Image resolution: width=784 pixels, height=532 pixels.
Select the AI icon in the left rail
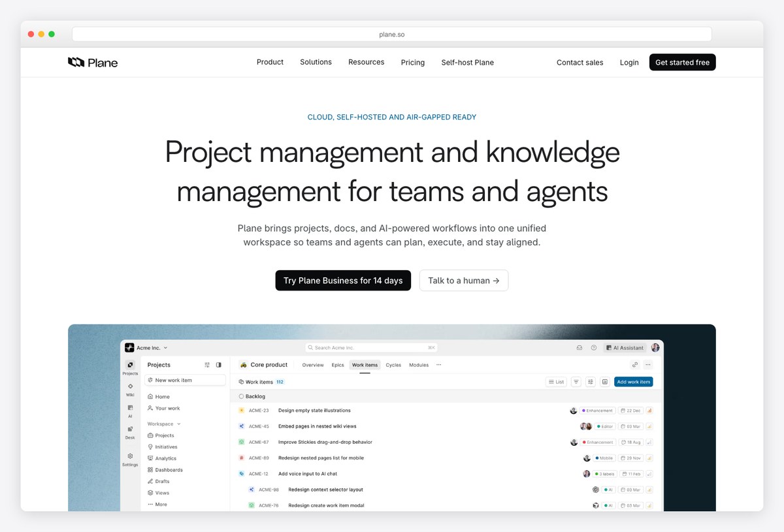130,408
